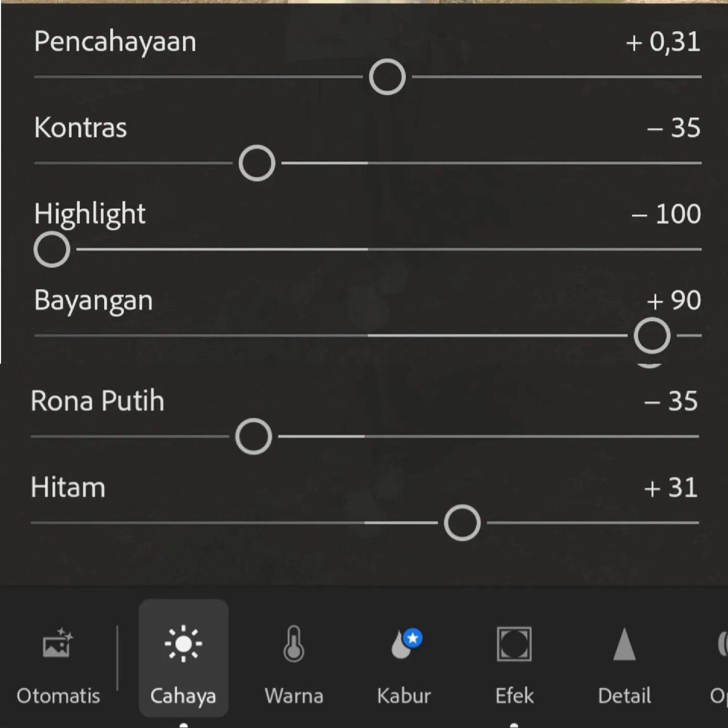Click the Rona Putih slider handle

253,436
